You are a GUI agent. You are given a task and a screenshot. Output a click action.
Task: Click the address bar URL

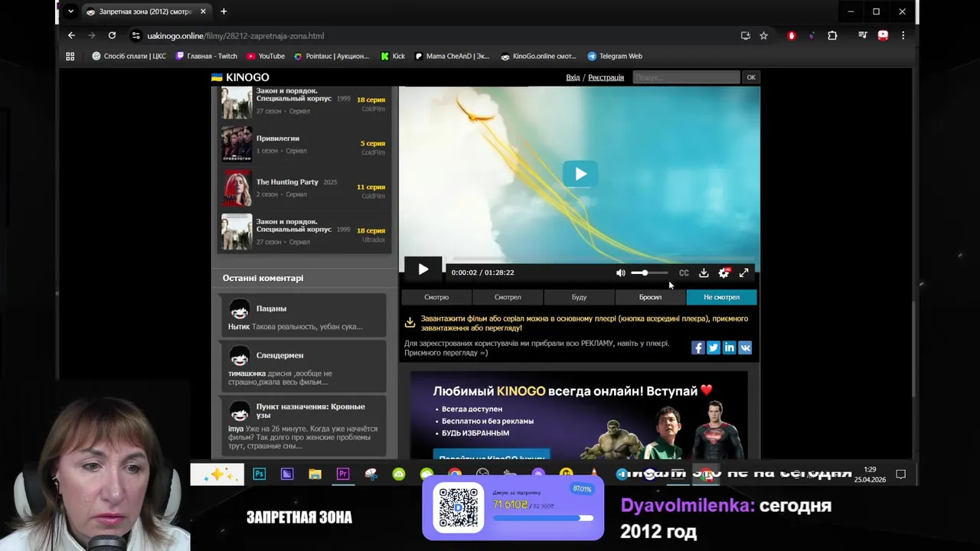pyautogui.click(x=236, y=36)
